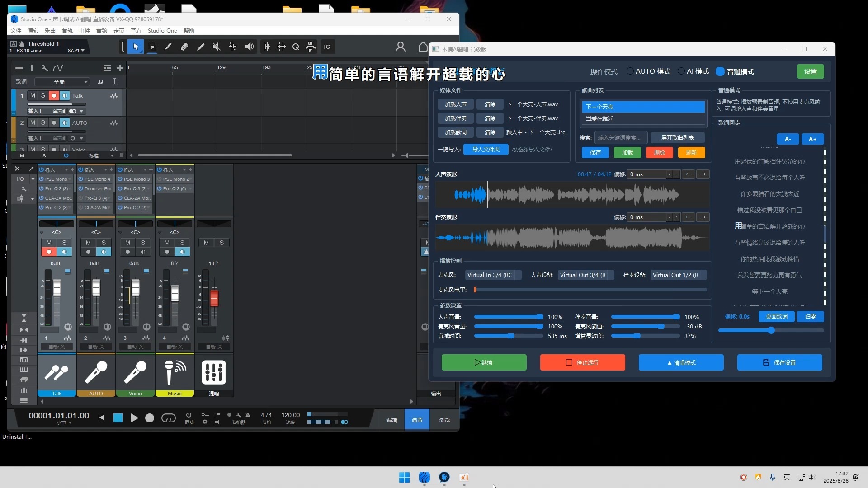Screen dimensions: 868x488
Task: Open the 文件 menu
Action: (16, 31)
